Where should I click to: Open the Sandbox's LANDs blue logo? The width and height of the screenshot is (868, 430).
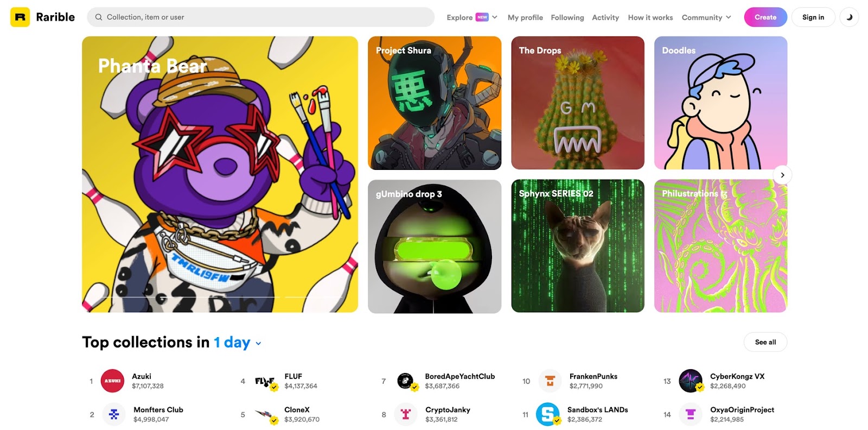548,414
